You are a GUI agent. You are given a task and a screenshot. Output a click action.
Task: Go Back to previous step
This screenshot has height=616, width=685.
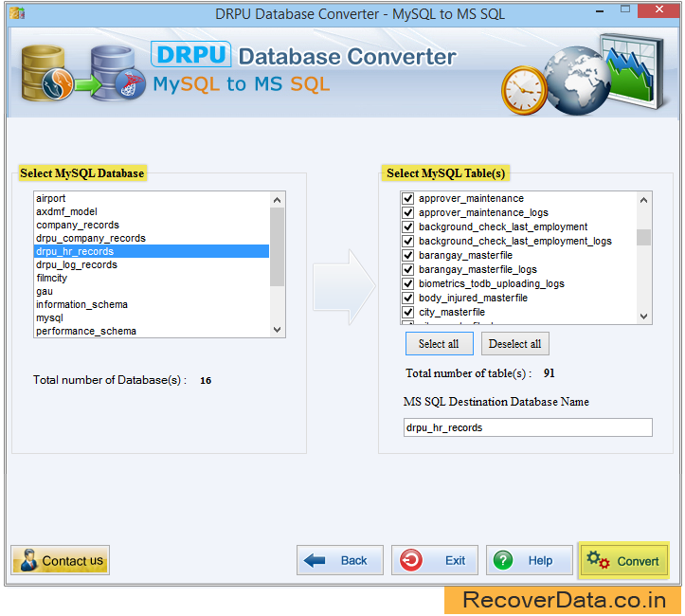click(x=340, y=560)
